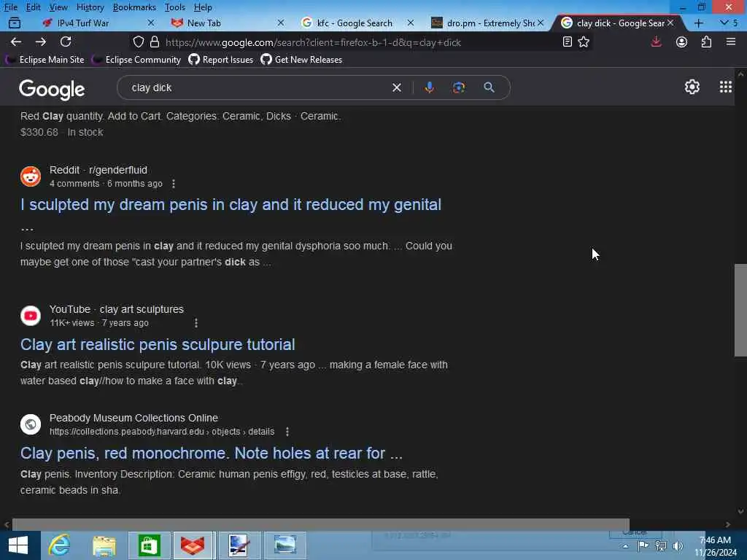747x560 pixels.
Task: Open the View menu
Action: [x=58, y=7]
